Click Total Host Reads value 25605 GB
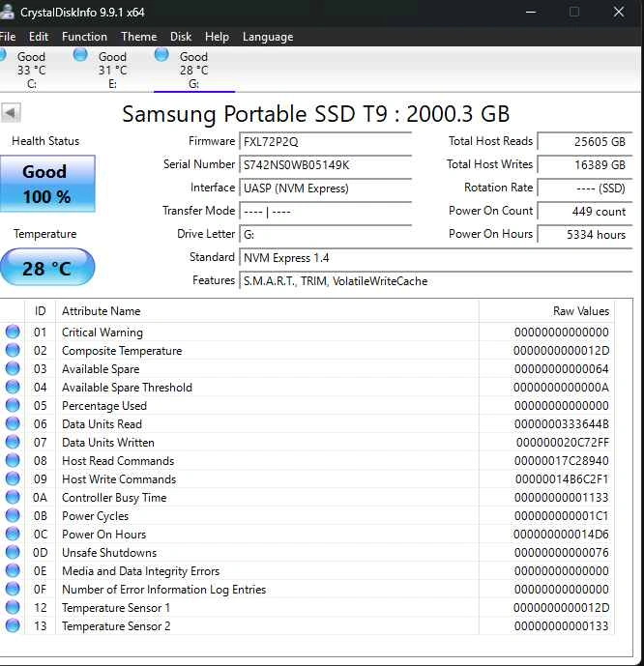Image resolution: width=644 pixels, height=666 pixels. point(585,141)
